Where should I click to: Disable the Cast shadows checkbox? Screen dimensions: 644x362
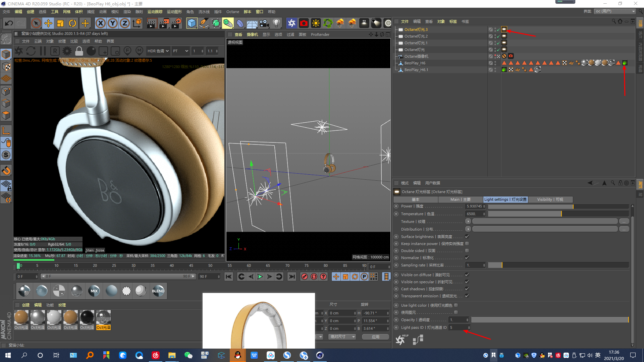click(467, 289)
